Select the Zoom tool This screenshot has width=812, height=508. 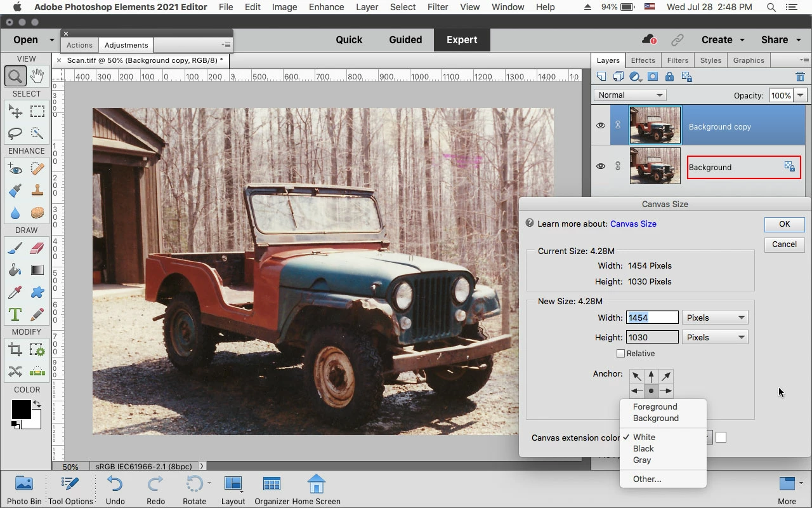[x=15, y=76]
